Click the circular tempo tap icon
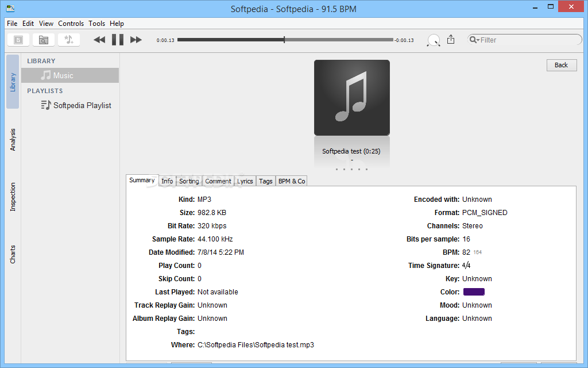 tap(434, 40)
